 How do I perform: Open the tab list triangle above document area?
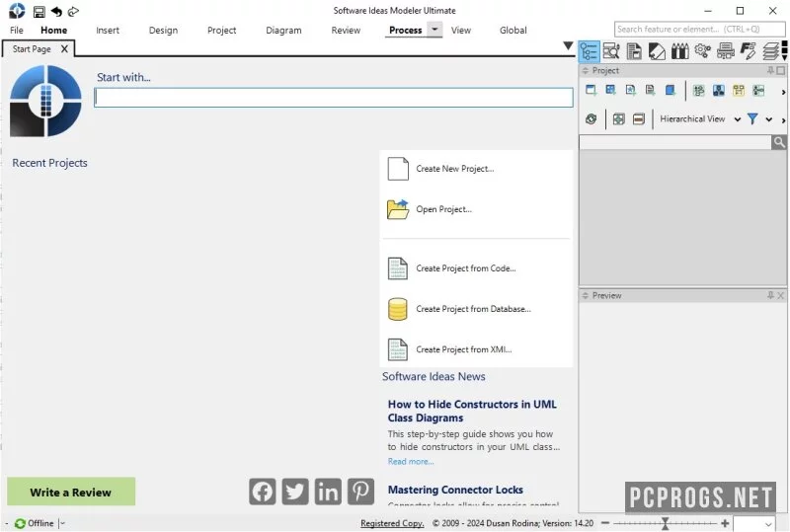pos(568,45)
